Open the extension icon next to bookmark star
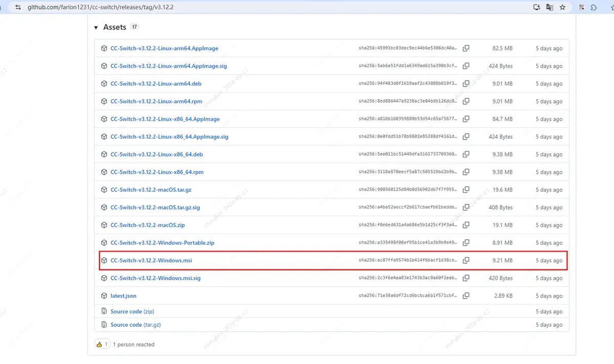 click(x=582, y=8)
